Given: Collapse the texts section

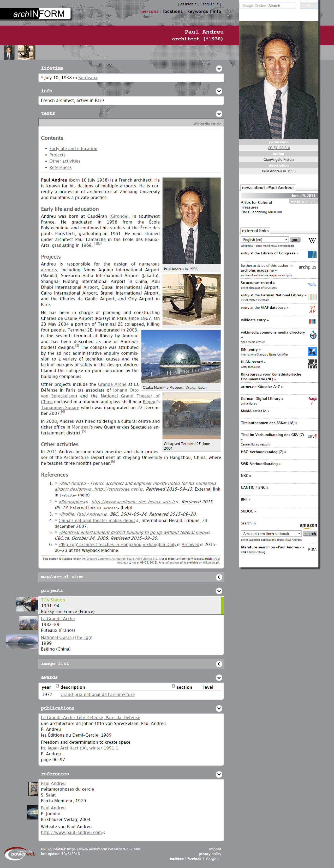Looking at the screenshot, I should 219,114.
